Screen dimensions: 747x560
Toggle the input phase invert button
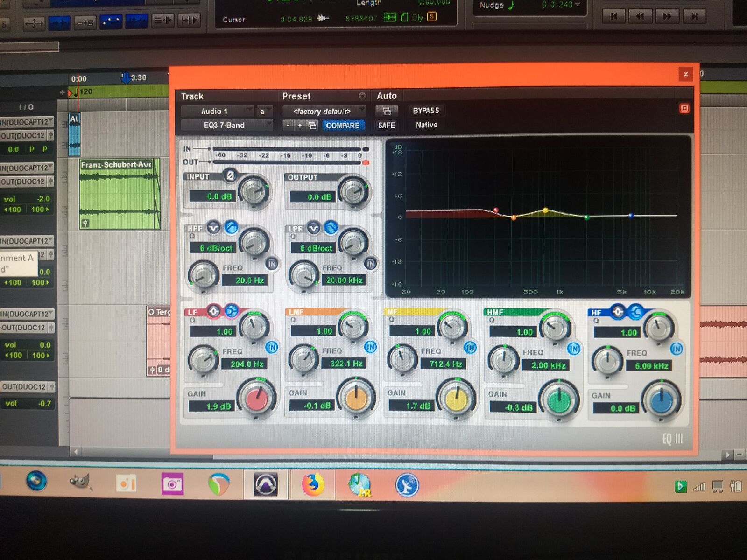(230, 176)
